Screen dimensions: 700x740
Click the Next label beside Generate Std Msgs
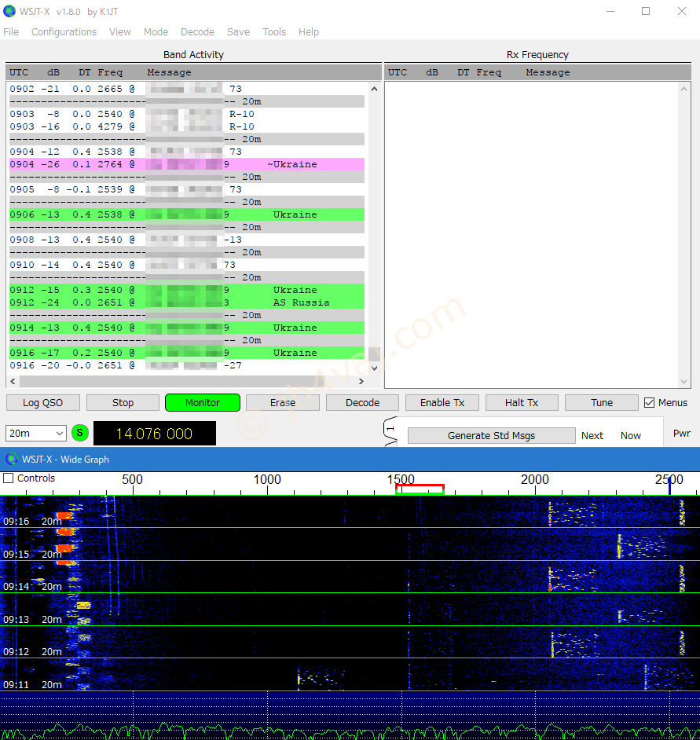pyautogui.click(x=592, y=436)
